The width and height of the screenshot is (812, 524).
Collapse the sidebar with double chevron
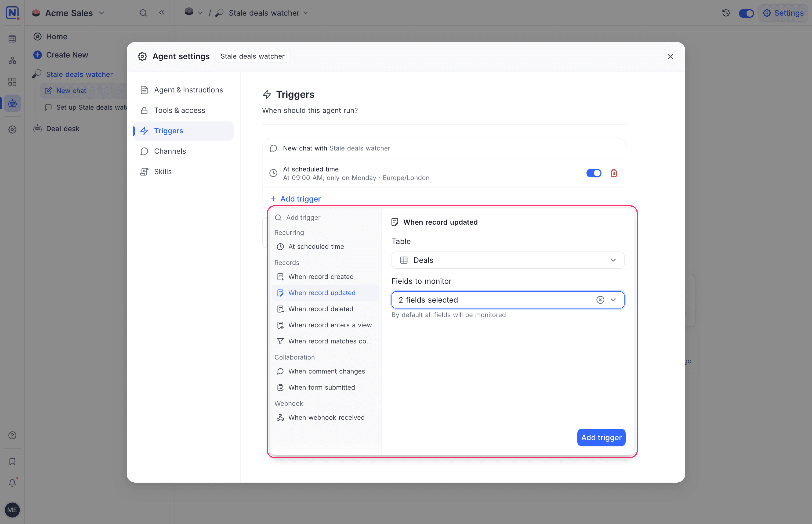162,13
